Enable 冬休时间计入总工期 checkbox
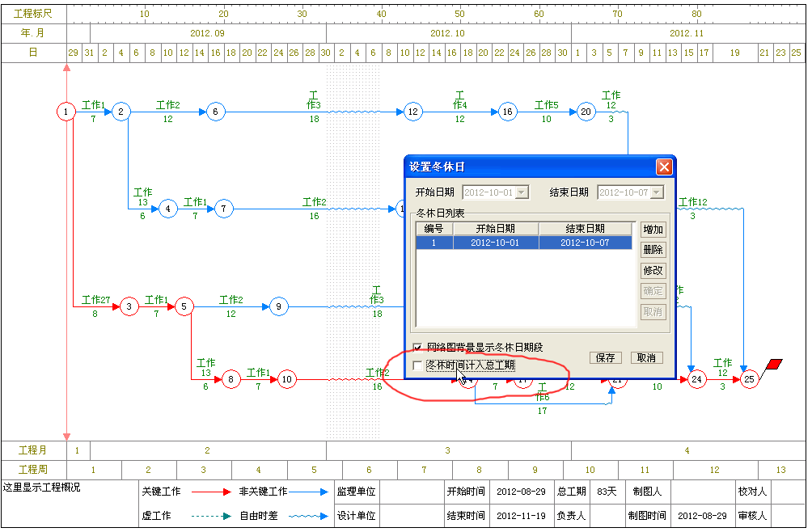 pyautogui.click(x=417, y=365)
